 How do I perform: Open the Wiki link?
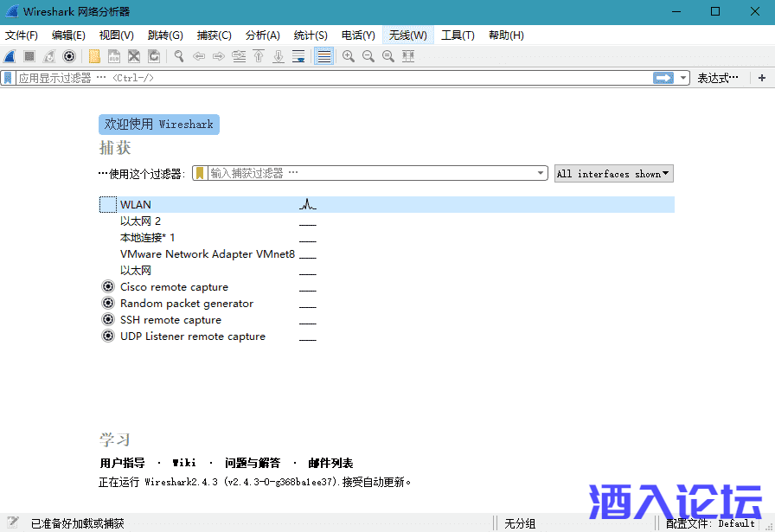(x=184, y=464)
